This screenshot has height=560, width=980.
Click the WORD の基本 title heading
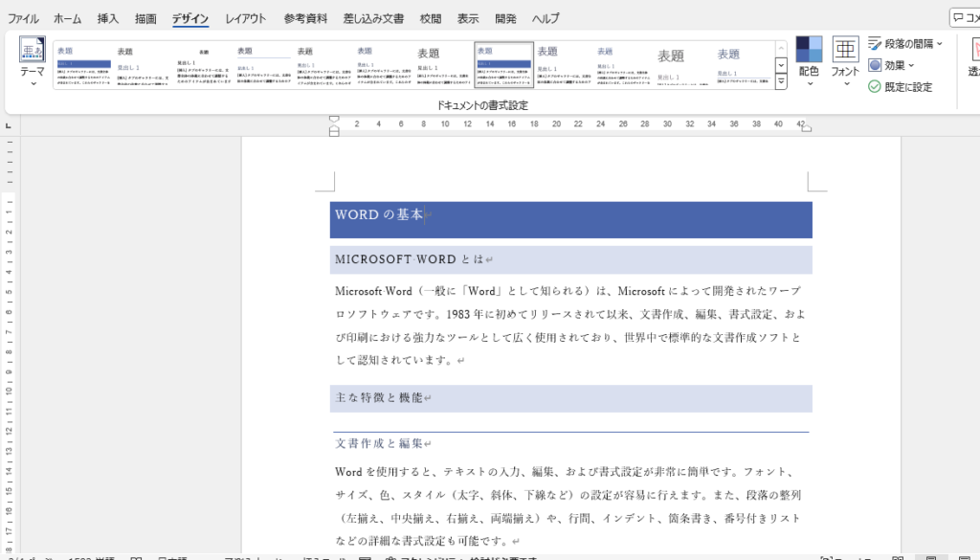click(x=379, y=214)
